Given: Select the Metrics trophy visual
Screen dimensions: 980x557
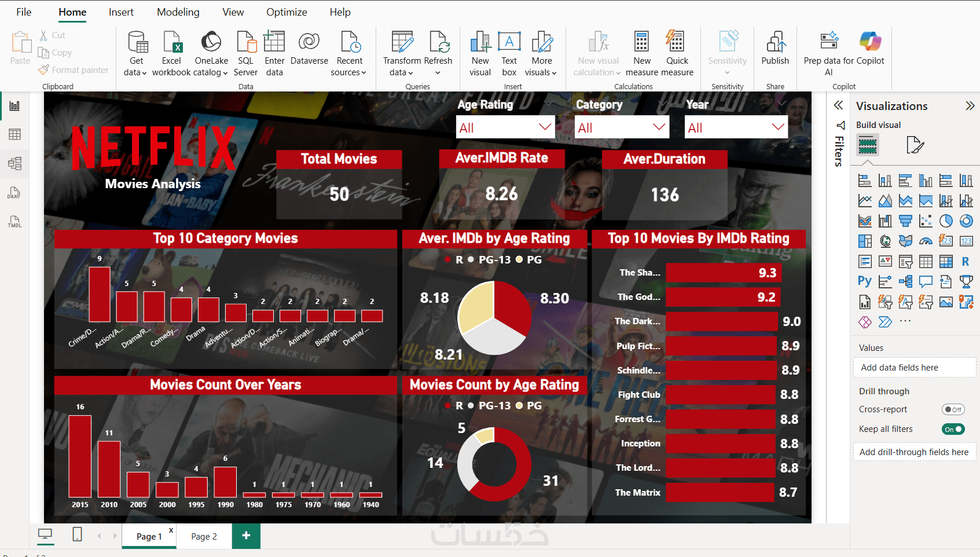Looking at the screenshot, I should 966,282.
